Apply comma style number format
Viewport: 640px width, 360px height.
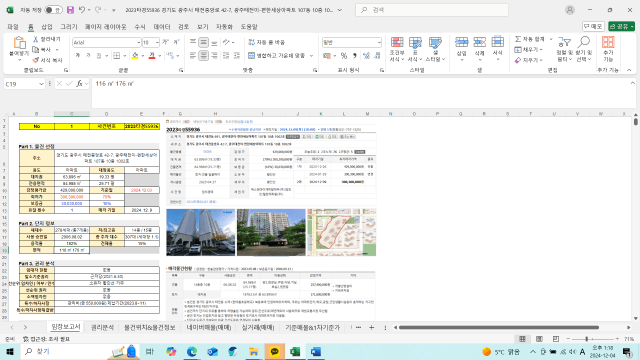point(355,56)
